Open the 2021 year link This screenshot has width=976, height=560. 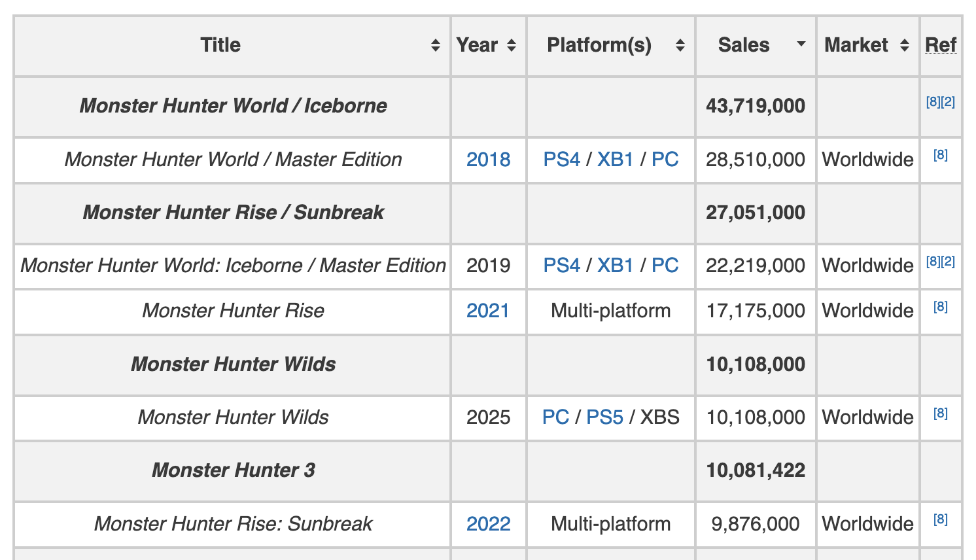[488, 311]
